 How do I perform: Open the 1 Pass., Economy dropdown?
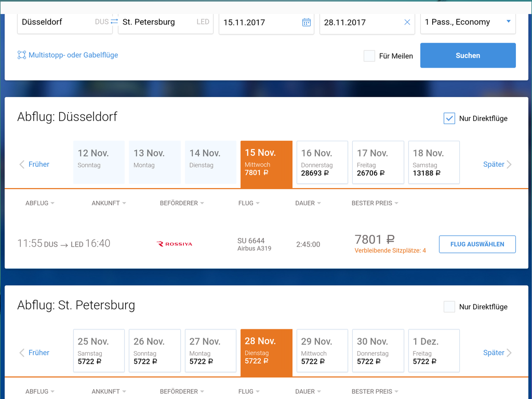pyautogui.click(x=468, y=22)
